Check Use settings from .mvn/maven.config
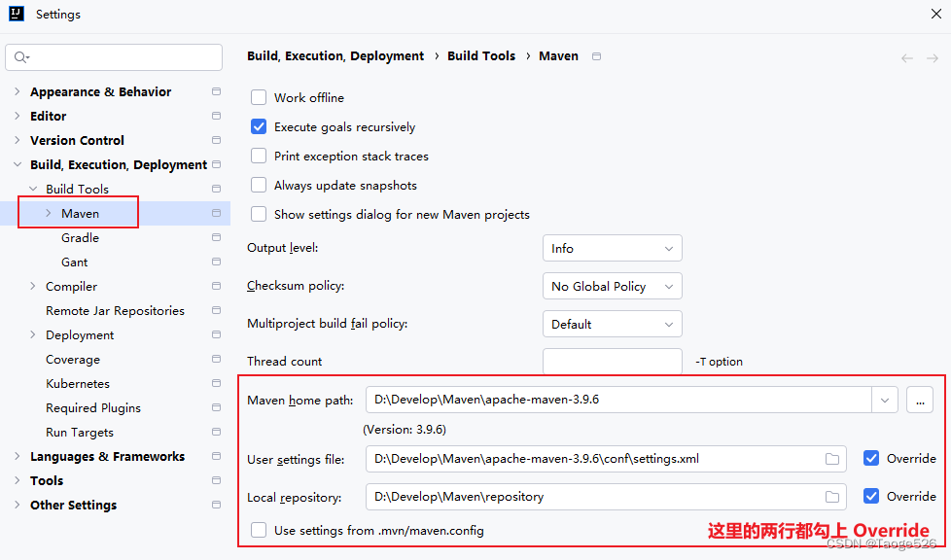This screenshot has width=951, height=560. tap(259, 530)
